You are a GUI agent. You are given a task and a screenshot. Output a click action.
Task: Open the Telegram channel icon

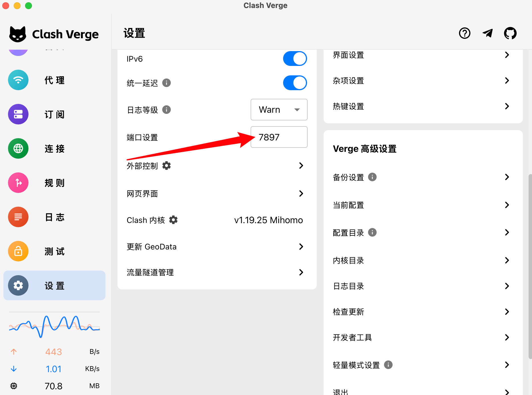click(488, 33)
